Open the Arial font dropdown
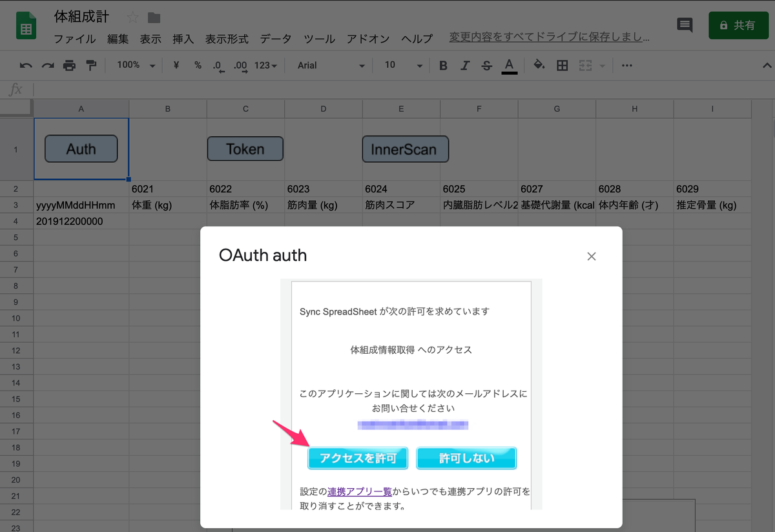The height and width of the screenshot is (532, 775). (x=331, y=65)
